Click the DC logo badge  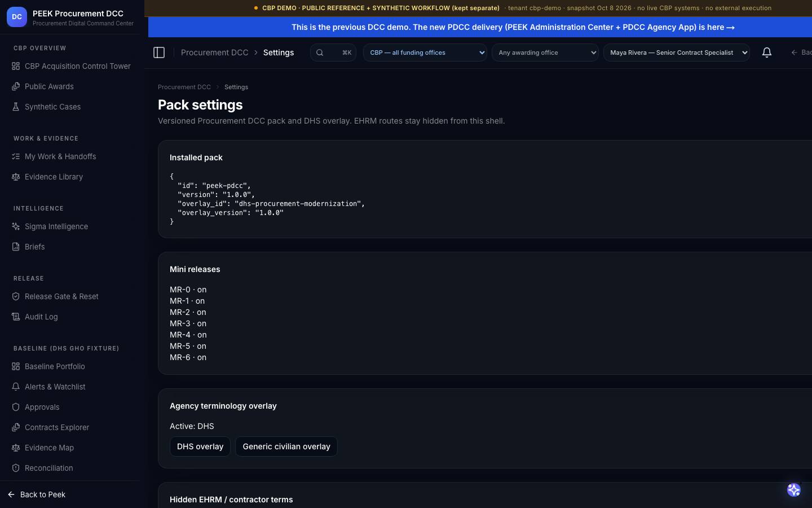point(17,17)
